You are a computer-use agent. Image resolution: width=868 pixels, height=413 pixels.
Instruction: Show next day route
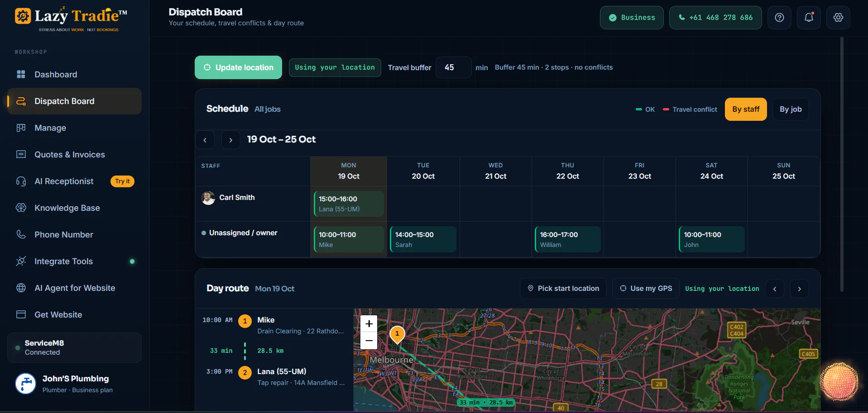click(799, 289)
